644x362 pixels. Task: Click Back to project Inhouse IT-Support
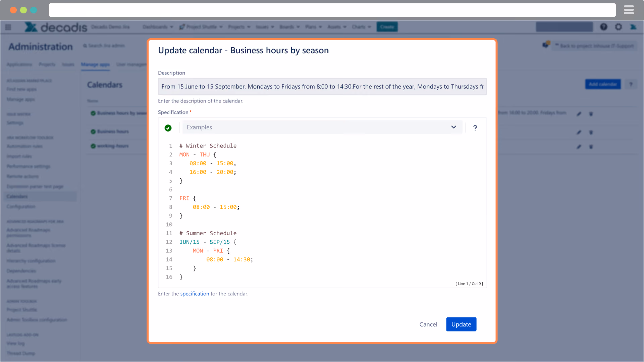(594, 46)
